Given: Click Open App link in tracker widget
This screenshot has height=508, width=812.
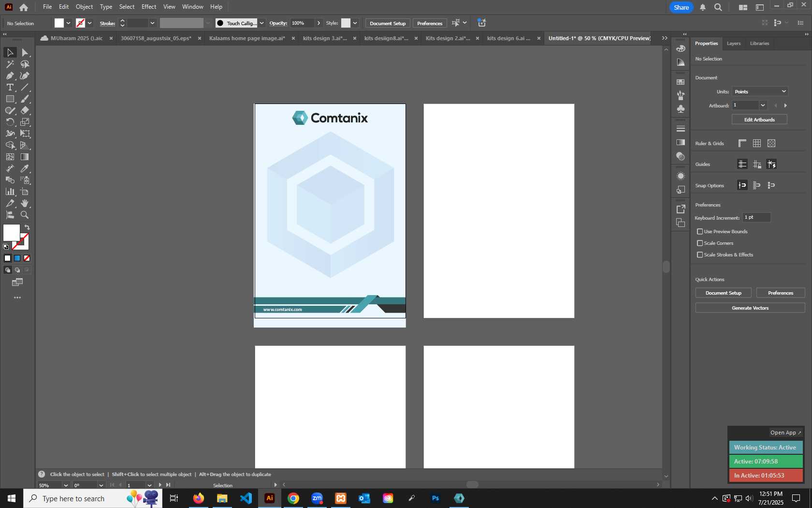Looking at the screenshot, I should (785, 433).
